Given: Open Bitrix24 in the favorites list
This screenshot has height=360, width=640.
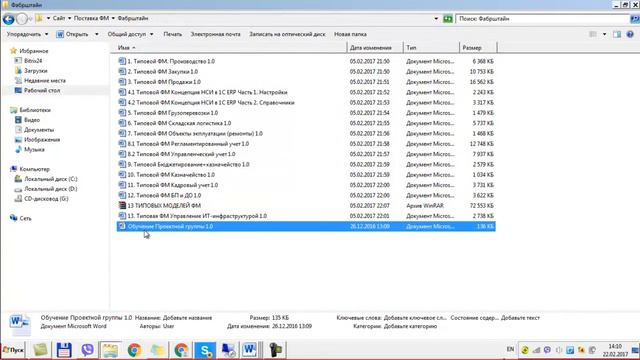Looking at the screenshot, I should 33,61.
